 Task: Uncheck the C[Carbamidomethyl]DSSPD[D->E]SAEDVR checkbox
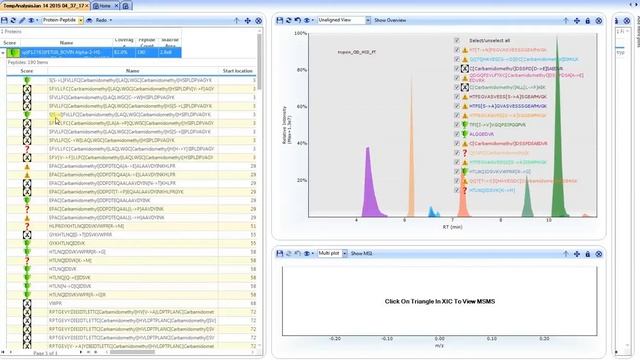(457, 69)
